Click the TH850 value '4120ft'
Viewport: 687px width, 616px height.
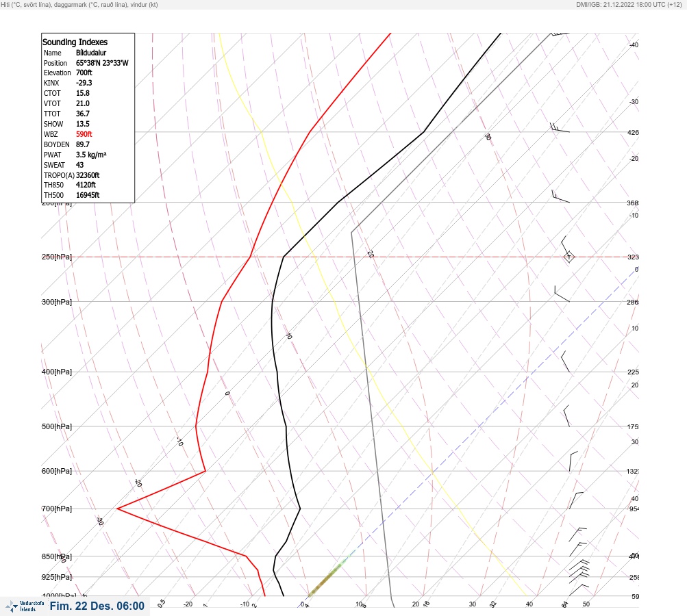pos(86,185)
